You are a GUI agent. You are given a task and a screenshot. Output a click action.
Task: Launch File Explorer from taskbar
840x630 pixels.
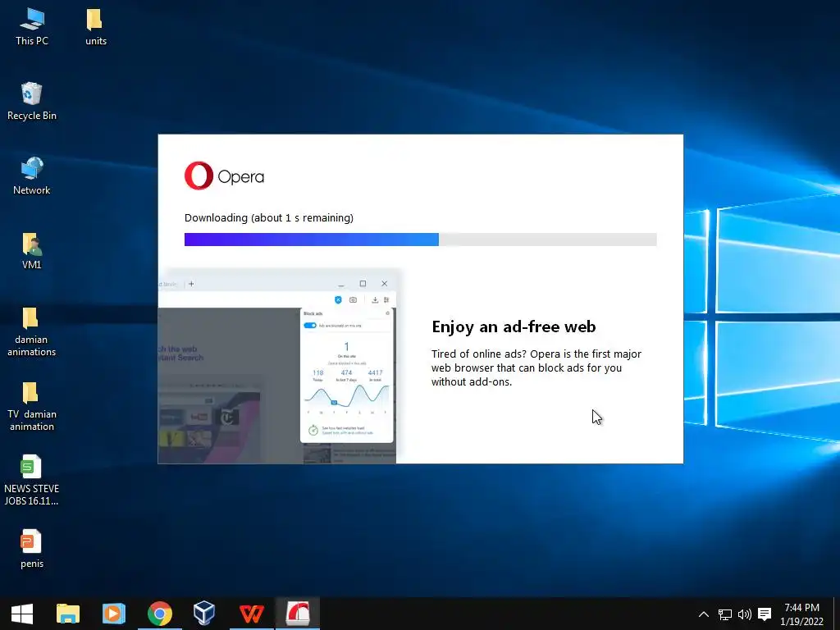point(68,614)
